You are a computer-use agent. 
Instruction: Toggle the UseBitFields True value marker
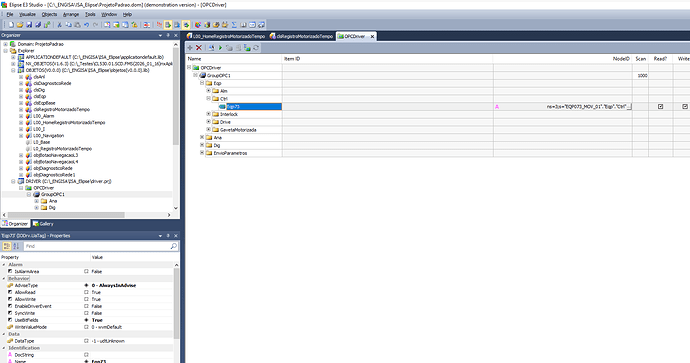86,320
